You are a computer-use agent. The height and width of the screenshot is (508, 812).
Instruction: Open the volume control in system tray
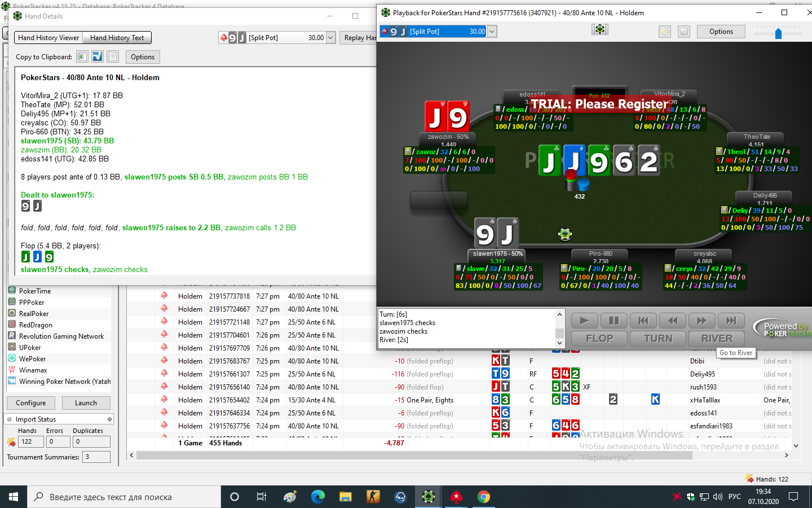[x=718, y=497]
